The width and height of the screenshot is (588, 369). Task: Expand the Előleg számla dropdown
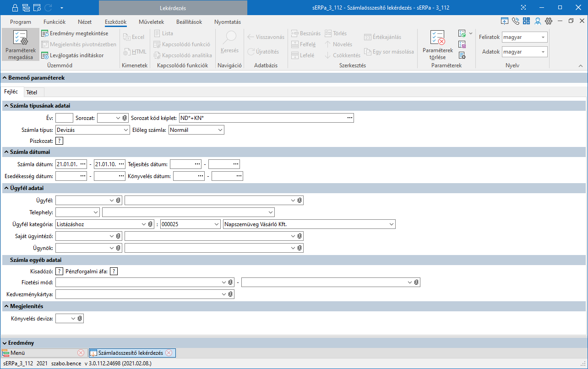click(x=220, y=130)
